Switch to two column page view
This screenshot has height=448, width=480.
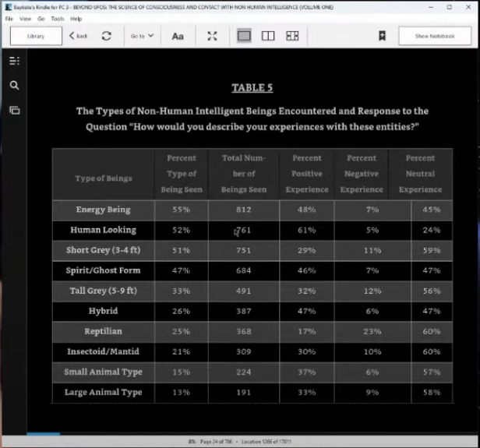coord(268,36)
